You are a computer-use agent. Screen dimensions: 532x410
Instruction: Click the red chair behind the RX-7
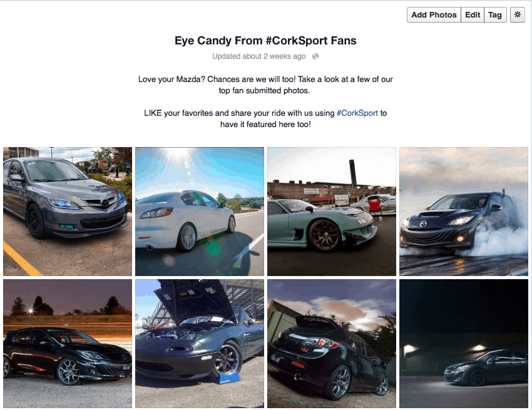click(x=374, y=205)
